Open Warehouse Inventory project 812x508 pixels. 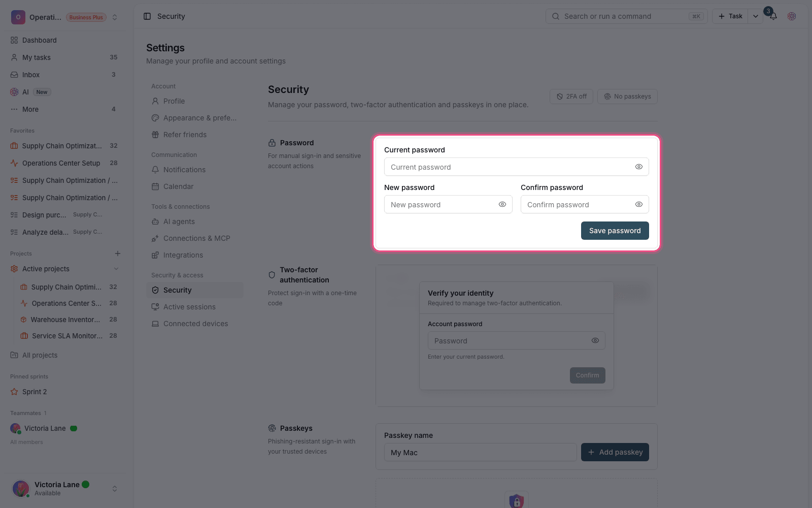[x=69, y=320]
